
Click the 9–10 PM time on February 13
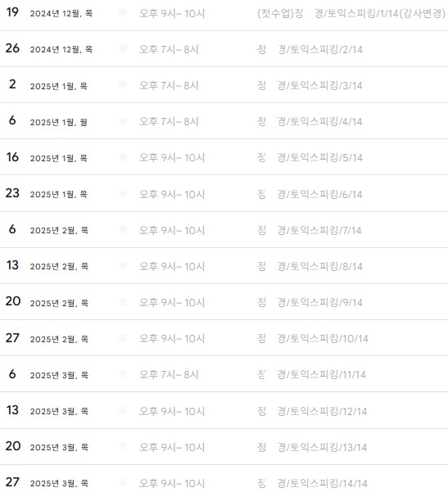[172, 267]
